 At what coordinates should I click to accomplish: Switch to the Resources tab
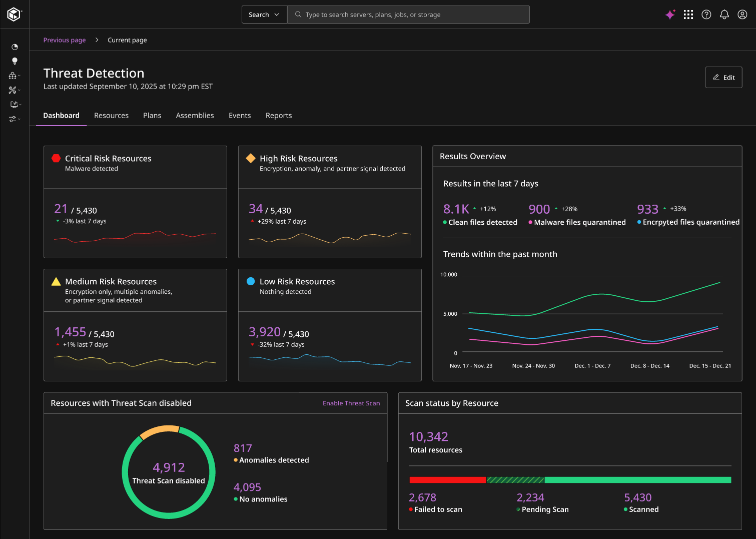click(x=111, y=116)
